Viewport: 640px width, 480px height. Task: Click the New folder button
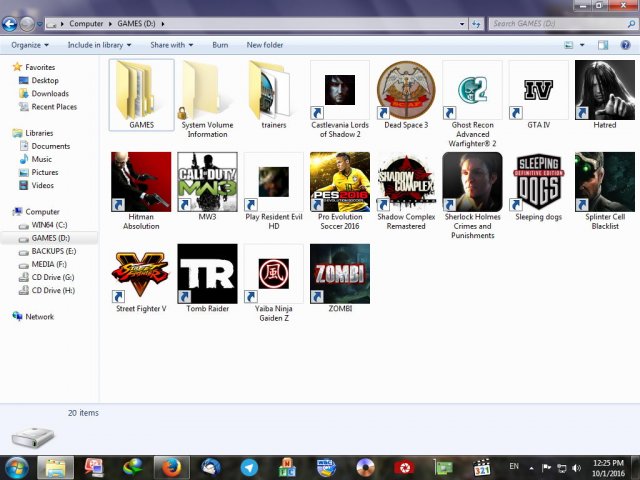265,45
